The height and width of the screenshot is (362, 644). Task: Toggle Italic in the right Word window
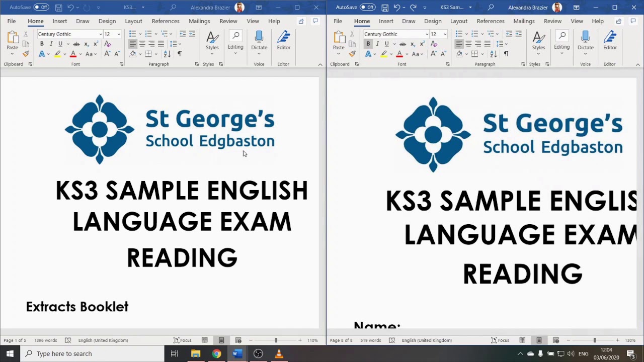point(377,44)
